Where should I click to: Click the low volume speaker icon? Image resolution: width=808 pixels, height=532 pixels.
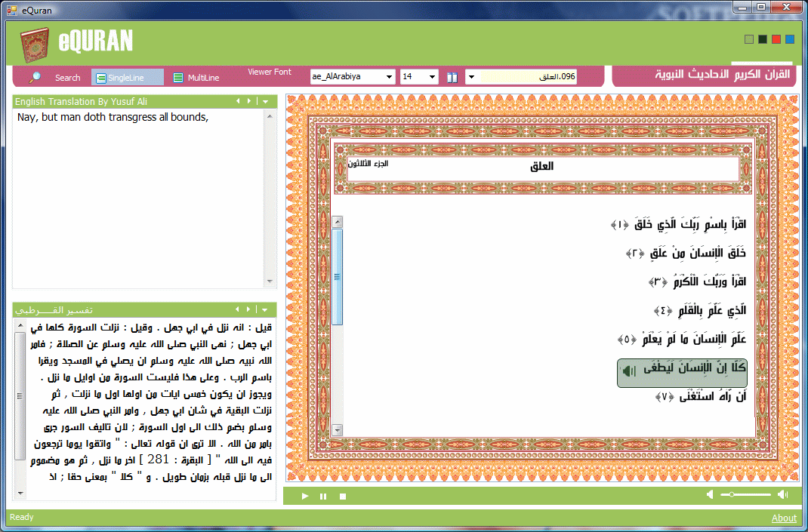pos(710,494)
